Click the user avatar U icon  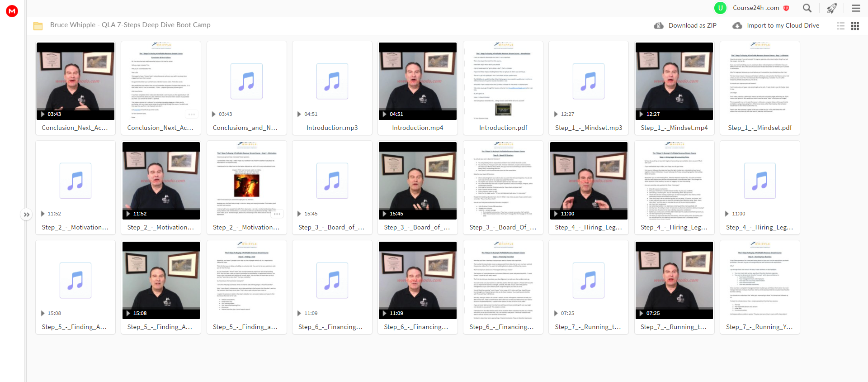coord(720,8)
